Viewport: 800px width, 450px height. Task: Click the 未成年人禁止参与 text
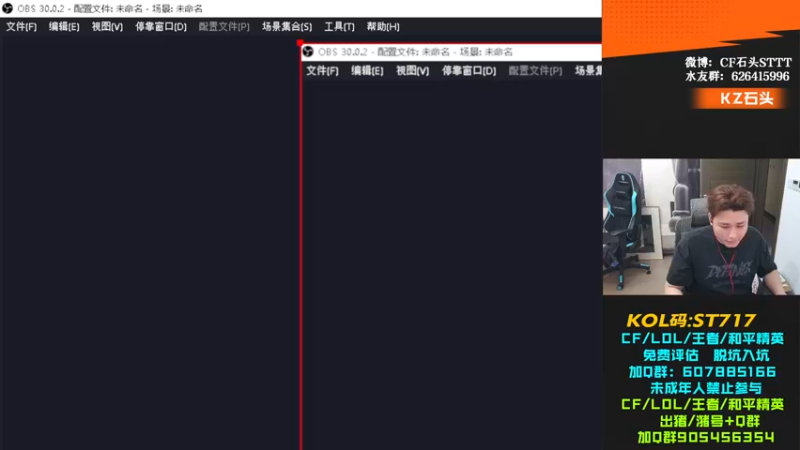[x=706, y=388]
